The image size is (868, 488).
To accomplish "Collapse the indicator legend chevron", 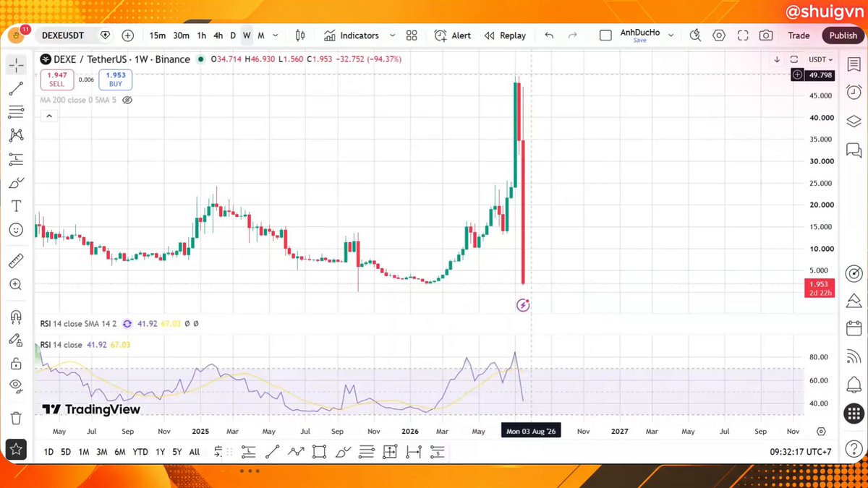I will click(49, 116).
